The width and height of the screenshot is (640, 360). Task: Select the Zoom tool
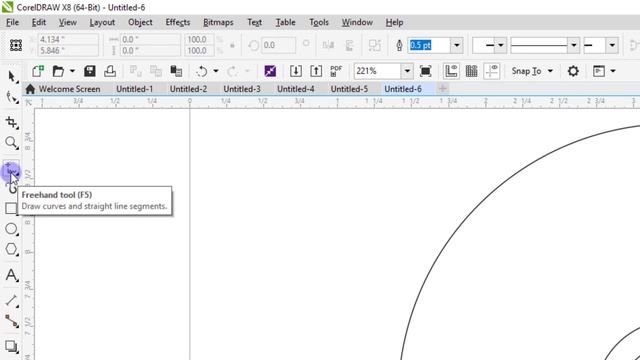click(11, 142)
